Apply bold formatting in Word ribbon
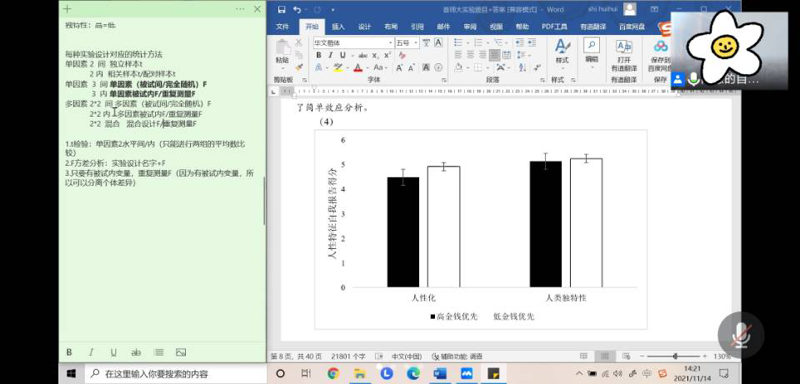This screenshot has height=384, width=800. 319,55
